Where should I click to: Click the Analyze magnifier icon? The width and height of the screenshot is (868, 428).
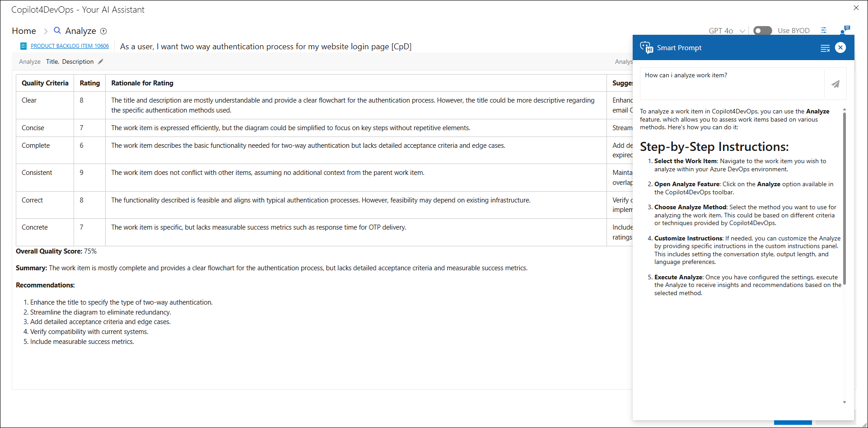[57, 31]
